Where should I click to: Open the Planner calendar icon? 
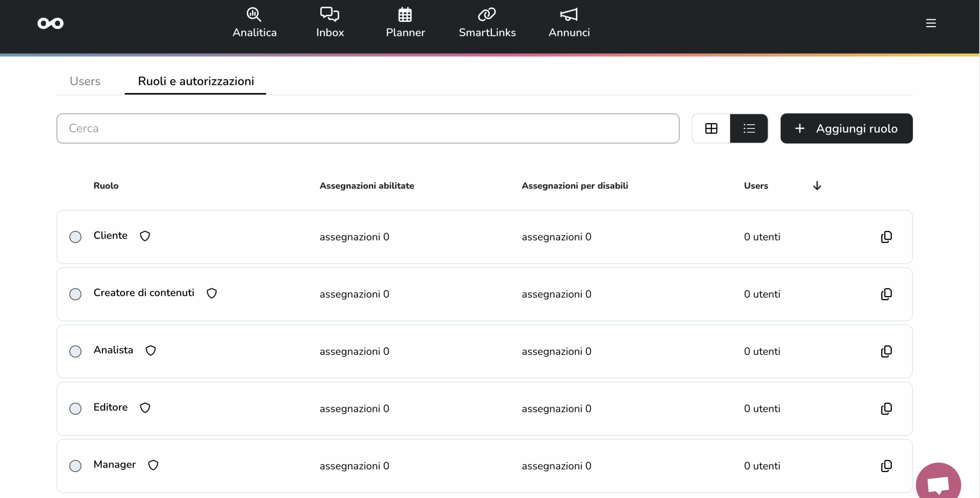click(x=405, y=15)
